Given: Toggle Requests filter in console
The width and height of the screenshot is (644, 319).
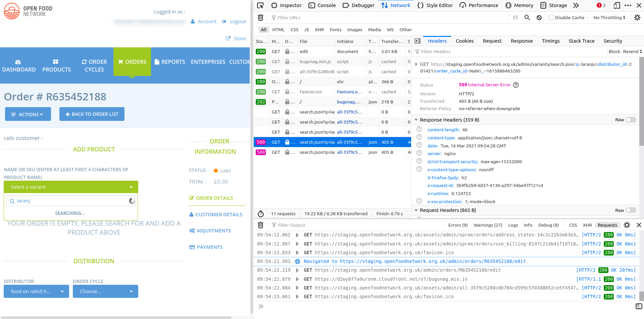Looking at the screenshot, I should click(607, 225).
